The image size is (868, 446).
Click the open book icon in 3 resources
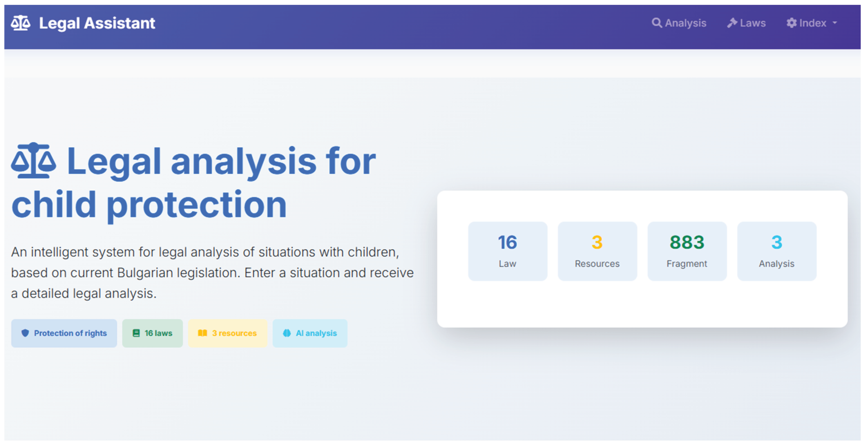[x=203, y=333]
